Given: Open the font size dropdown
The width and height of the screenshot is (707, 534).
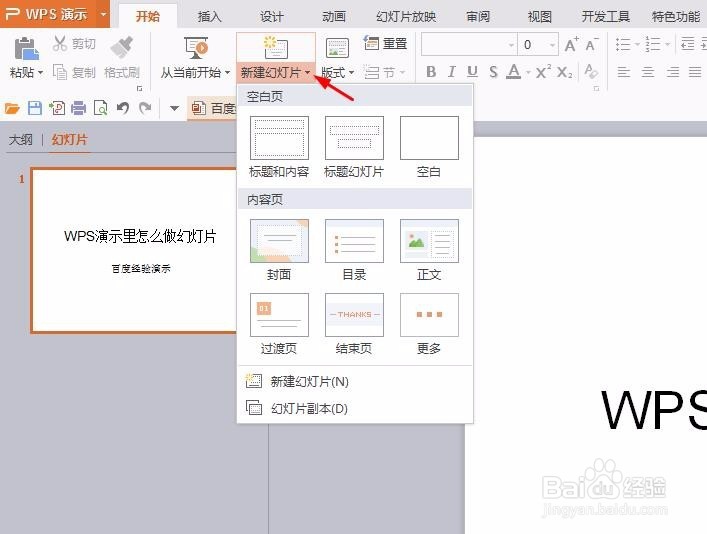Looking at the screenshot, I should click(x=552, y=45).
